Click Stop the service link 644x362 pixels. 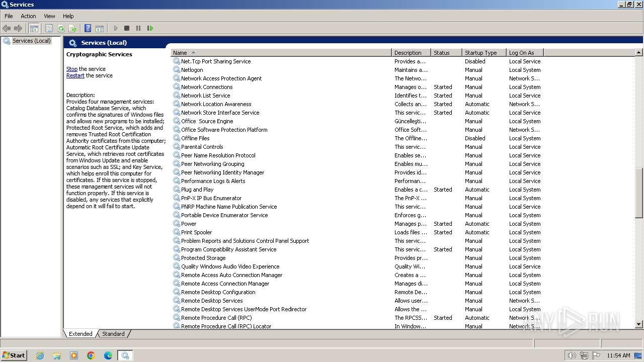[72, 69]
